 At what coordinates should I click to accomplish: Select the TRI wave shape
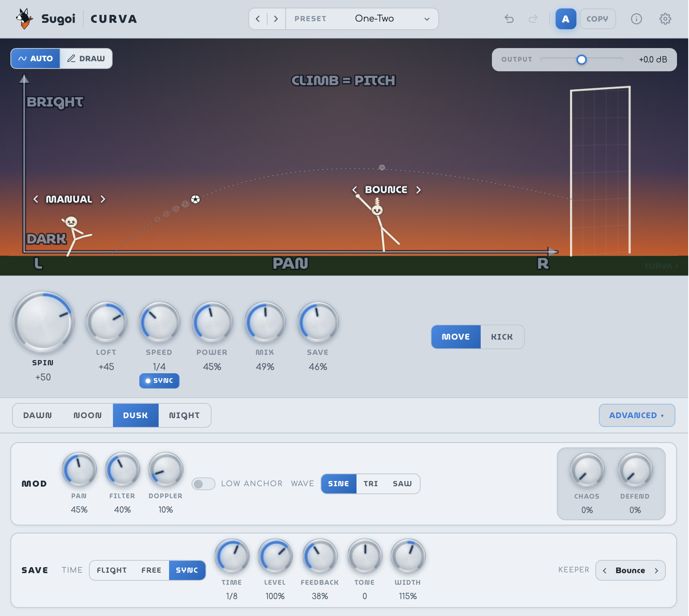tap(371, 484)
